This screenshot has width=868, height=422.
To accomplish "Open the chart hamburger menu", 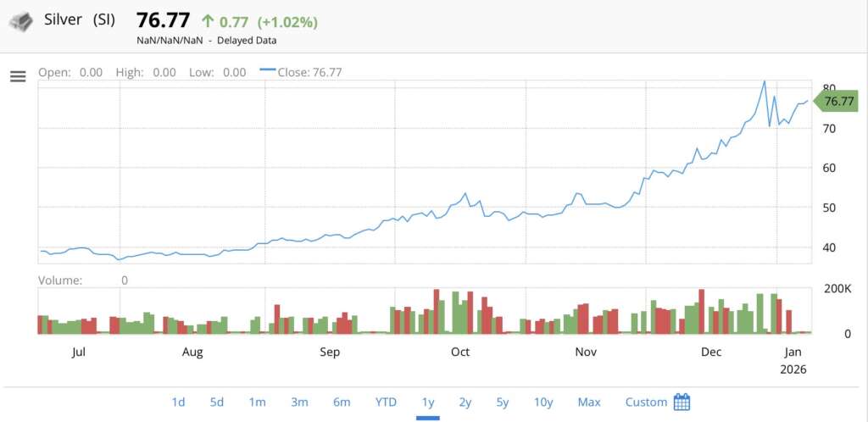I will pyautogui.click(x=18, y=77).
